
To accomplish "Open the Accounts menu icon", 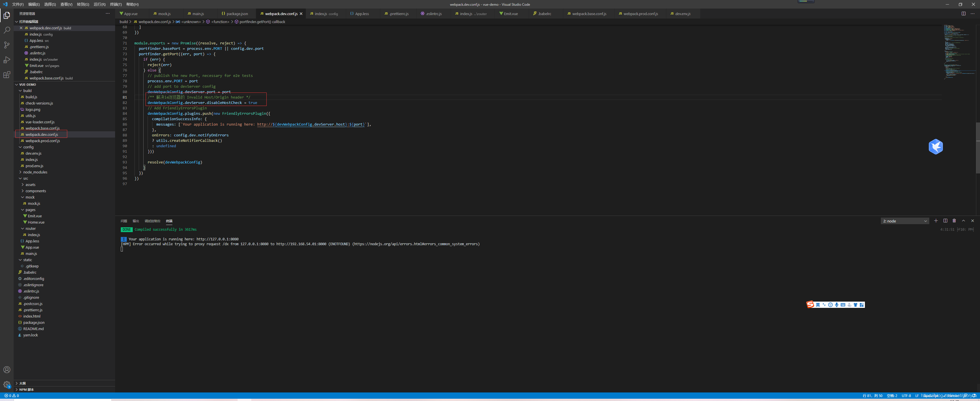I will coord(7,370).
